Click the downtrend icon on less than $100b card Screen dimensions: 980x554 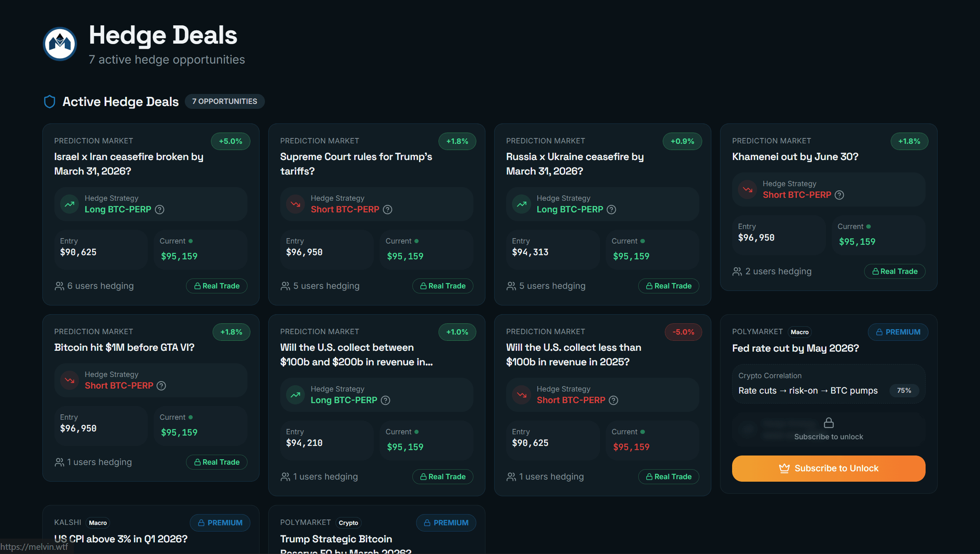click(522, 395)
